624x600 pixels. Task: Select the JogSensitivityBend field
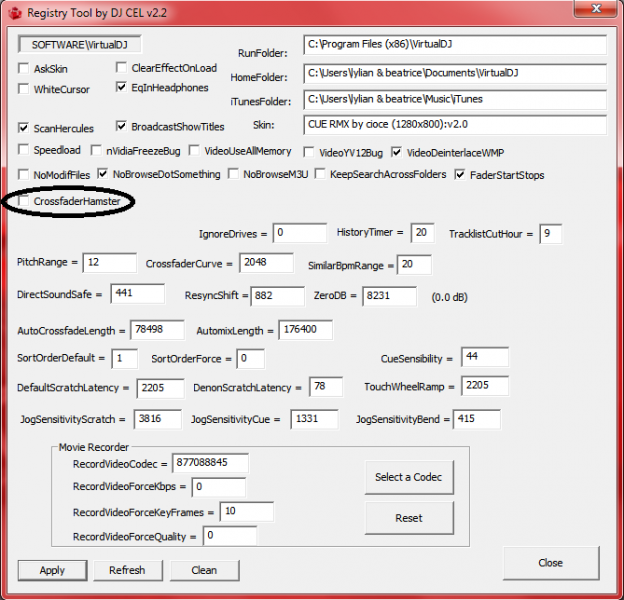(x=477, y=419)
